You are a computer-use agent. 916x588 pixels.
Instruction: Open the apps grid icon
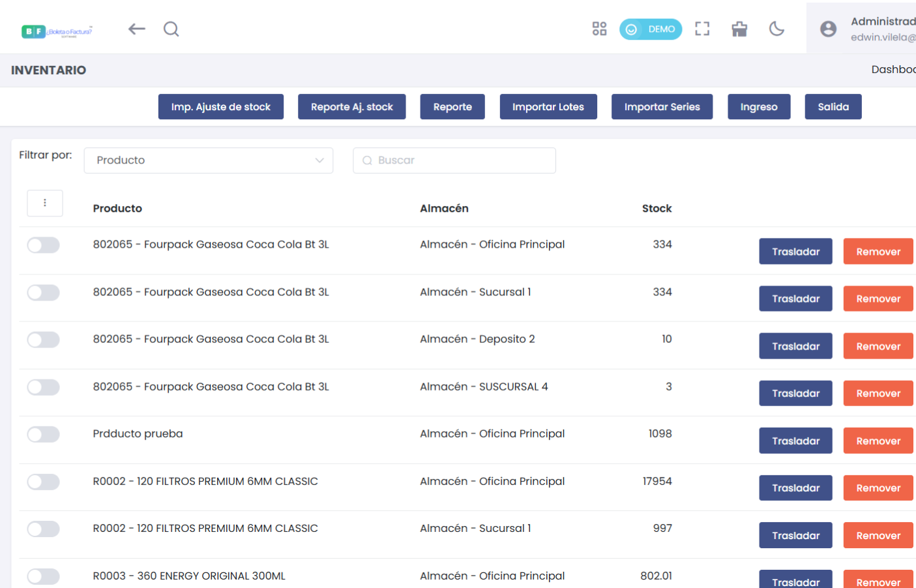pyautogui.click(x=599, y=29)
